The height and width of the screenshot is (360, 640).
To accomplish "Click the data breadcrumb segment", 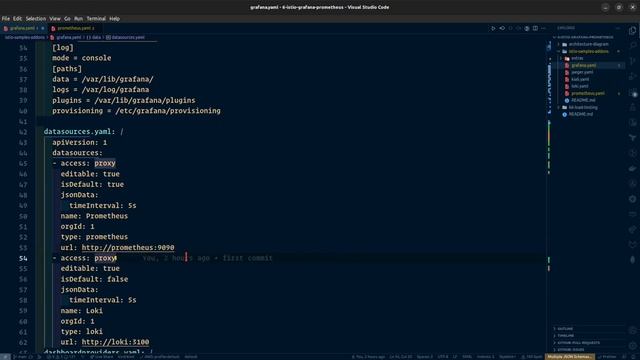I will pos(93,37).
